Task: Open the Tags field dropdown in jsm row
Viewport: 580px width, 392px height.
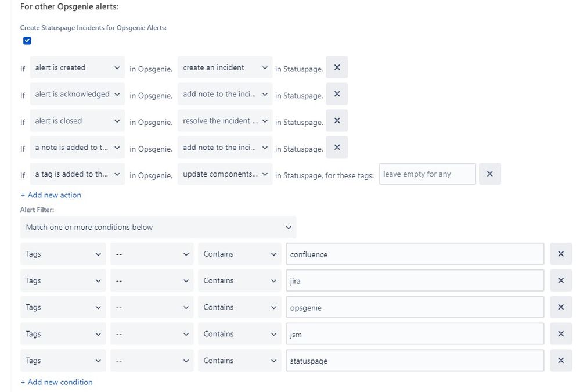Action: click(63, 334)
